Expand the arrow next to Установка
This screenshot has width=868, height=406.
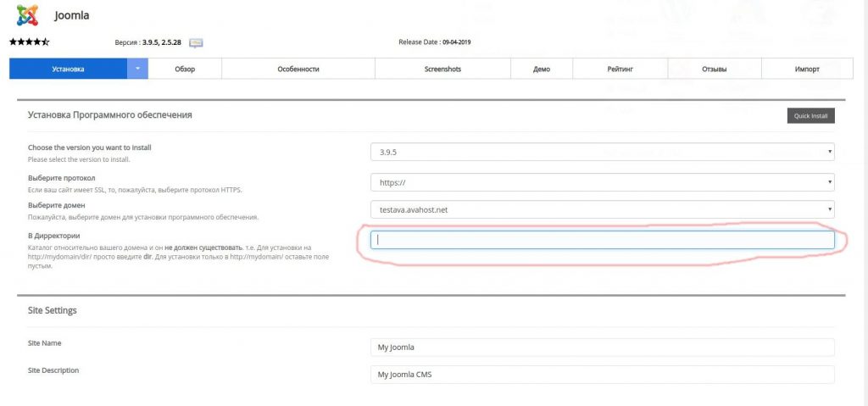click(x=138, y=70)
